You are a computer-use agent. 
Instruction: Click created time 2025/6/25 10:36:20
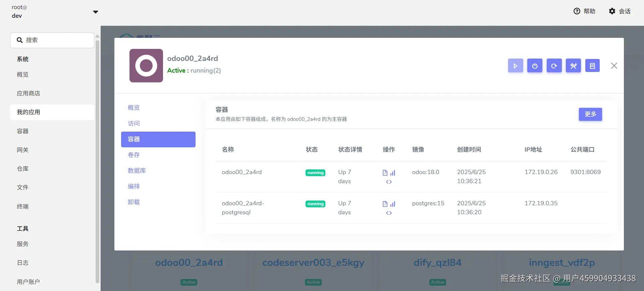(x=471, y=208)
